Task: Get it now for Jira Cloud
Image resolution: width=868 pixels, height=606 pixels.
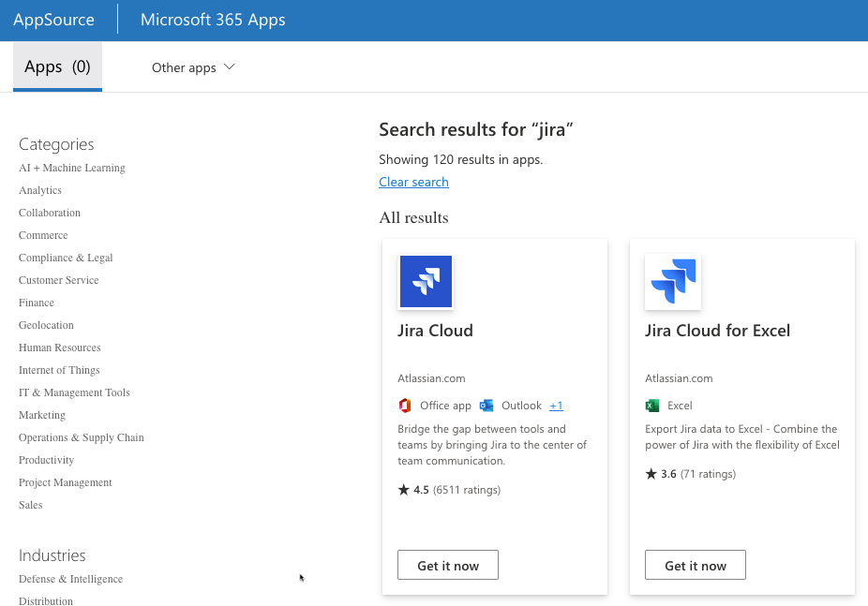Action: tap(448, 565)
